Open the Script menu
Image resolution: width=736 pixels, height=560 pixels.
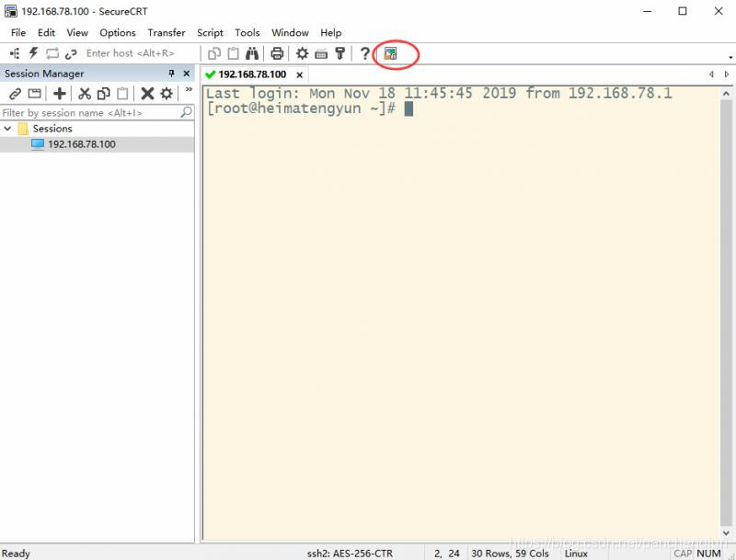(210, 33)
